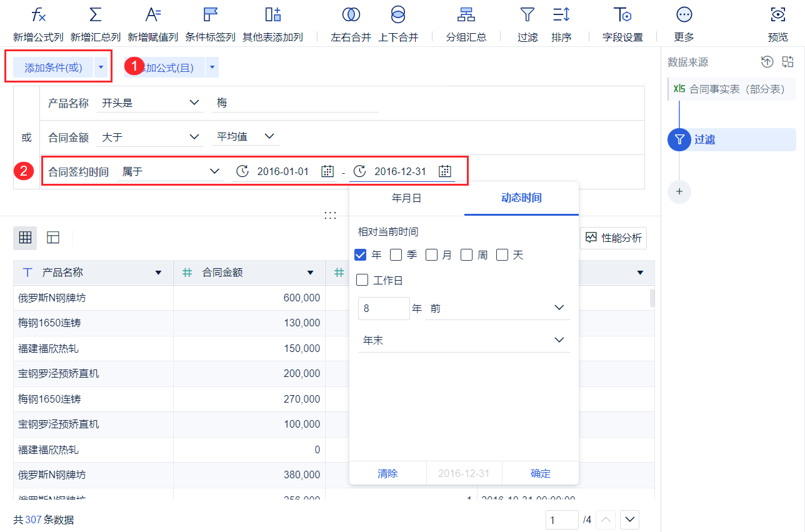Click the clock icon before 2016-12-31

point(359,171)
